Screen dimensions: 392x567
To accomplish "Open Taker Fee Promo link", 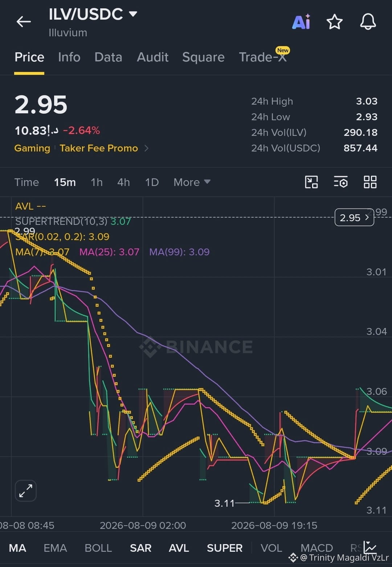I will coord(99,148).
